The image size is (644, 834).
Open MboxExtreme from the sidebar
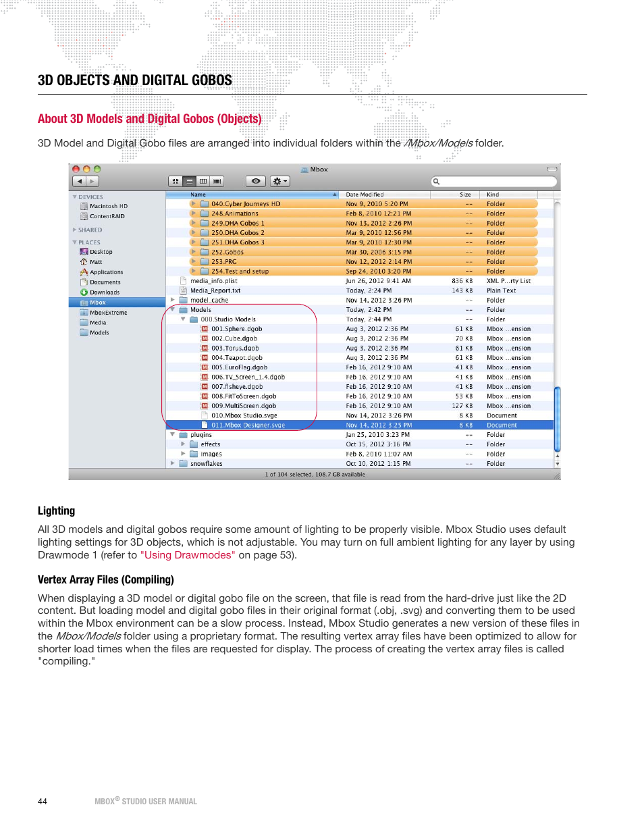pos(103,313)
